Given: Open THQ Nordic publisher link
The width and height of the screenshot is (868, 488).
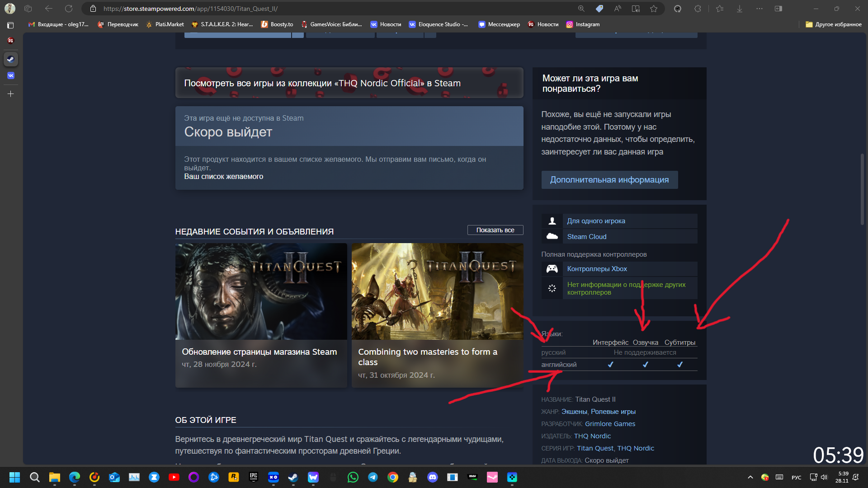Looking at the screenshot, I should (592, 436).
